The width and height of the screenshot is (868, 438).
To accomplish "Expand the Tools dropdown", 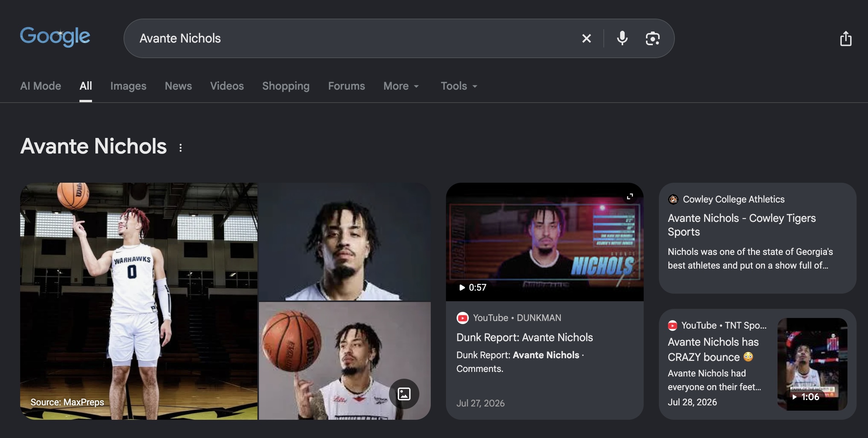I will (459, 86).
